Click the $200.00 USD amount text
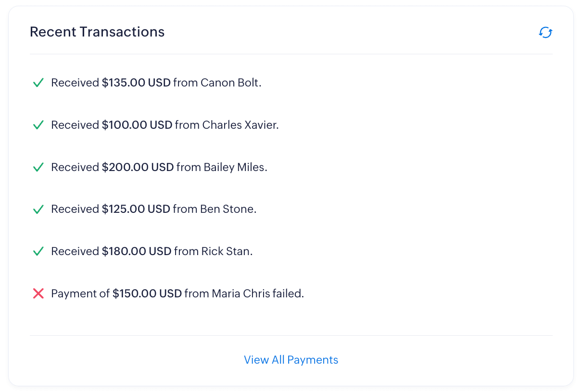Image resolution: width=582 pixels, height=392 pixels. pyautogui.click(x=138, y=167)
